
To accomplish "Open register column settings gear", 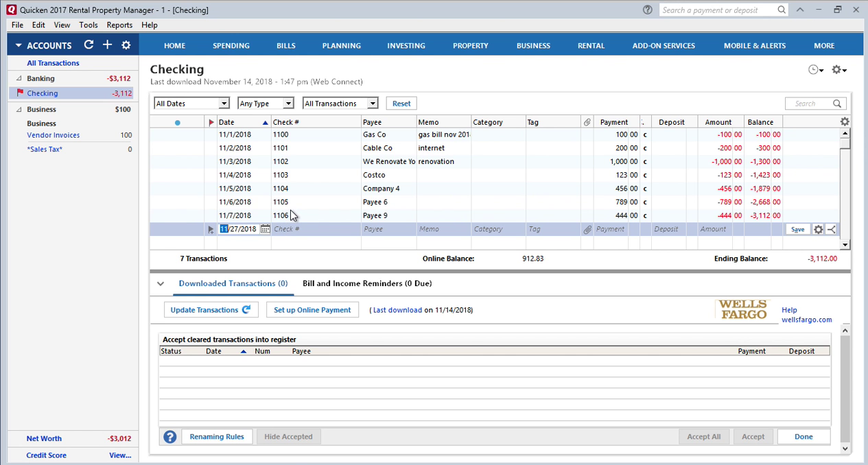I will tap(845, 121).
